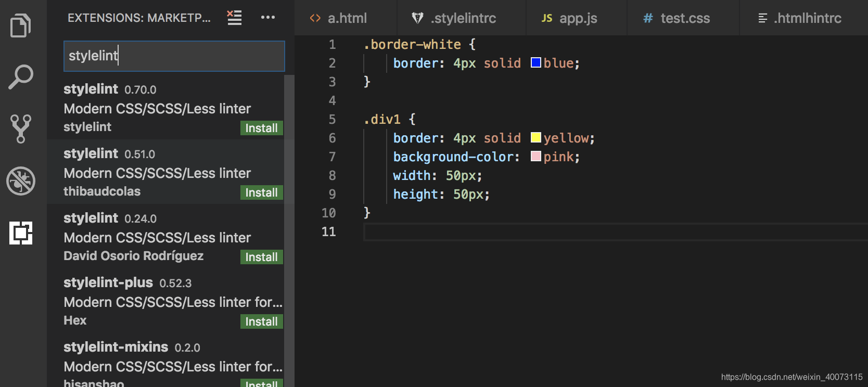Image resolution: width=868 pixels, height=387 pixels.
Task: Click the pink color swatch in editor
Action: [x=536, y=157]
